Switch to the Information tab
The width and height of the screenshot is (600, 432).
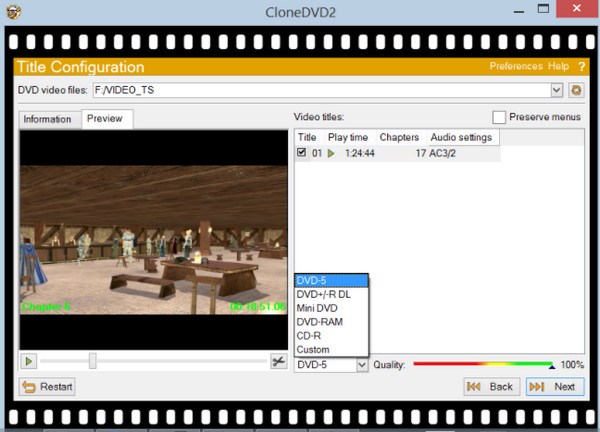point(50,119)
